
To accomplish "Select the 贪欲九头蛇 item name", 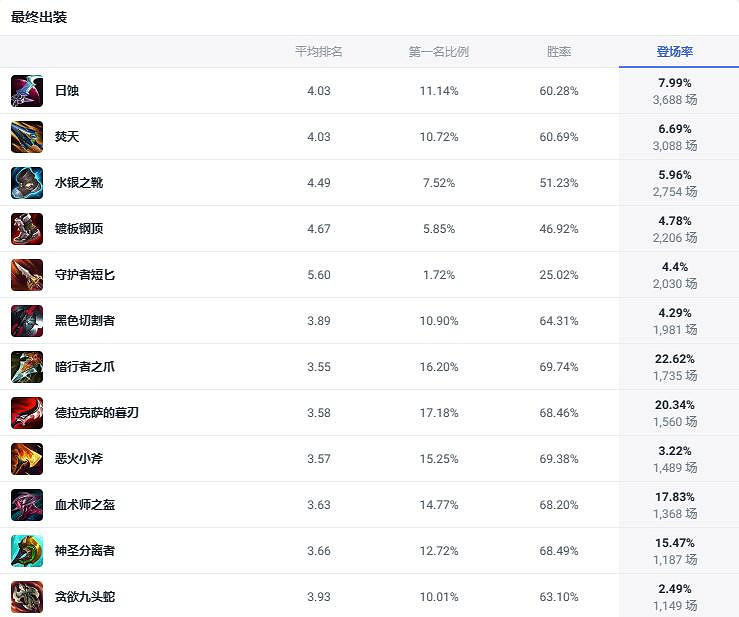I will click(85, 597).
